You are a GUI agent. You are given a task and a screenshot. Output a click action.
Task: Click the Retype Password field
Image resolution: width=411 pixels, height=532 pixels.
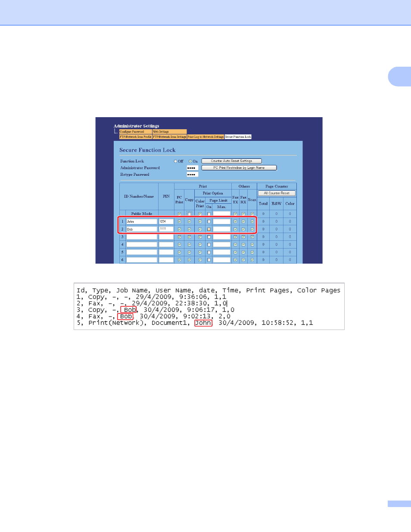click(x=192, y=174)
